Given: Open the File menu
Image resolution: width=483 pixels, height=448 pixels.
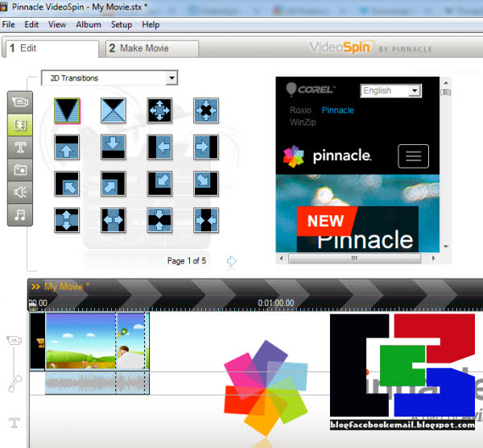Looking at the screenshot, I should 8,25.
